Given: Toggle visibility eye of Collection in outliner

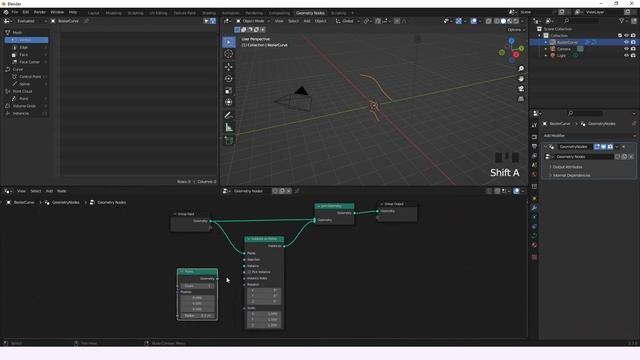Looking at the screenshot, I should pyautogui.click(x=626, y=36).
